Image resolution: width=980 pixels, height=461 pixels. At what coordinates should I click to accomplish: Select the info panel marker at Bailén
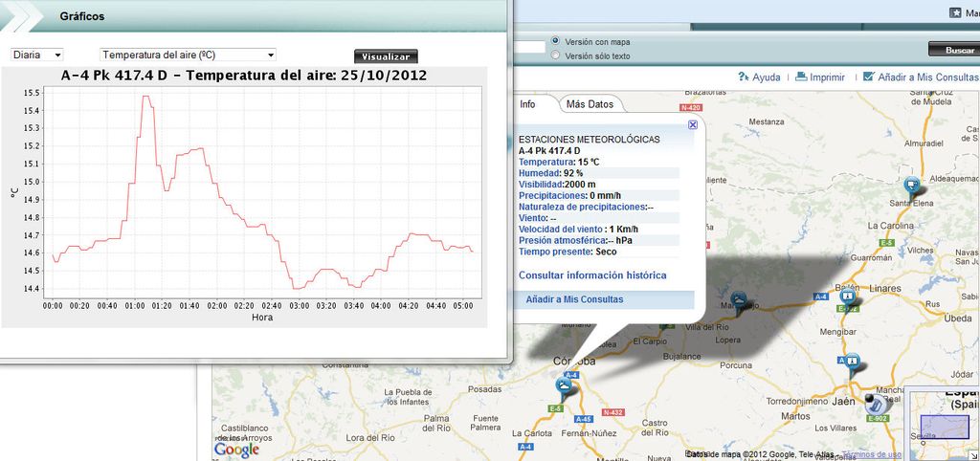[848, 298]
